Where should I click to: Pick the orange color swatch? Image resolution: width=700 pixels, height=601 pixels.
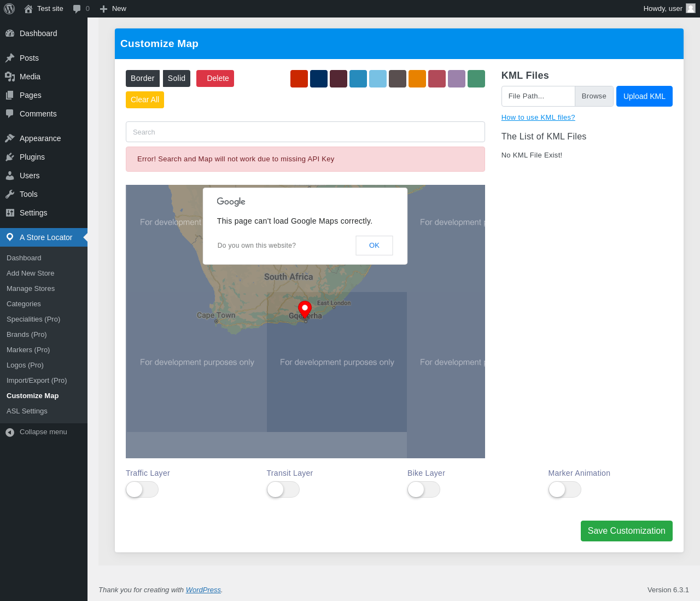point(417,79)
